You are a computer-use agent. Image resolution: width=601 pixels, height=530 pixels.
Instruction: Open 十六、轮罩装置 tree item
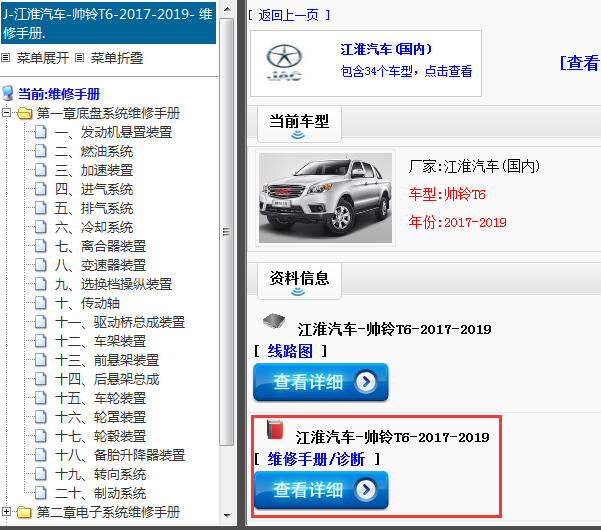click(x=100, y=417)
